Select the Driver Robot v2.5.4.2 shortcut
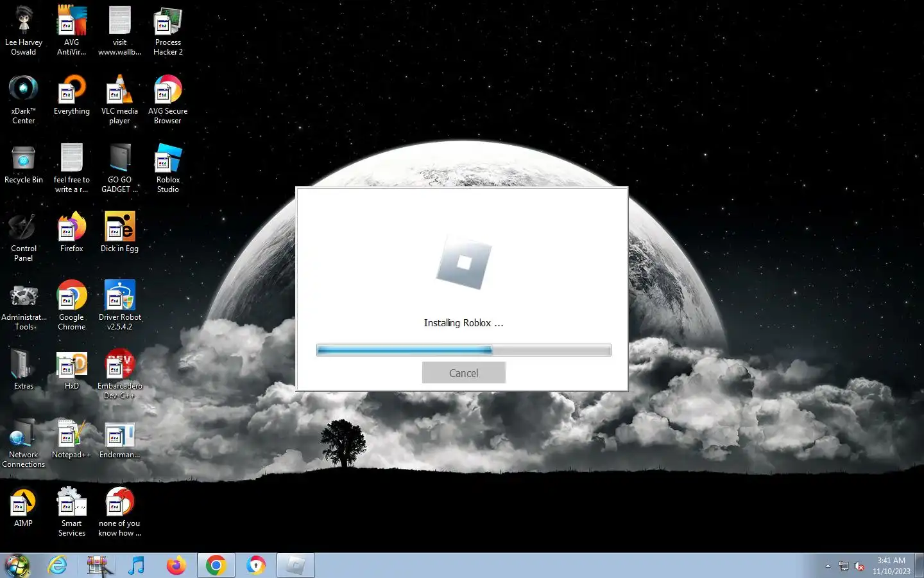924x578 pixels. pos(119,305)
